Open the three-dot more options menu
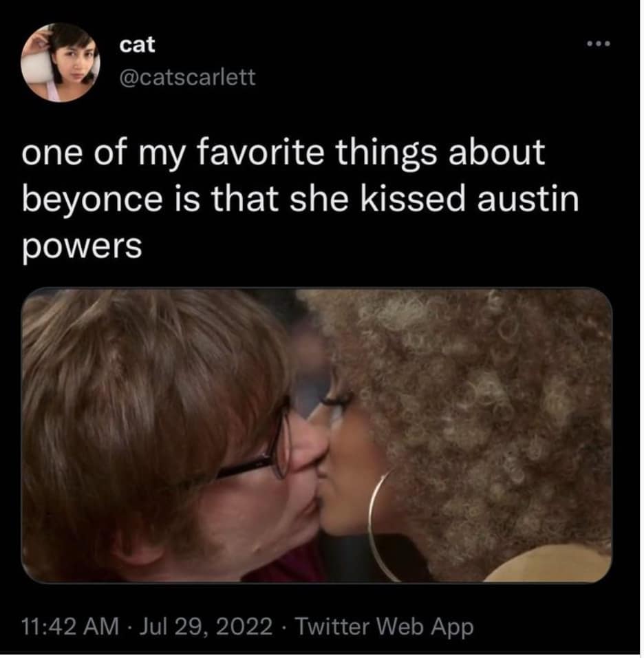 click(x=599, y=43)
